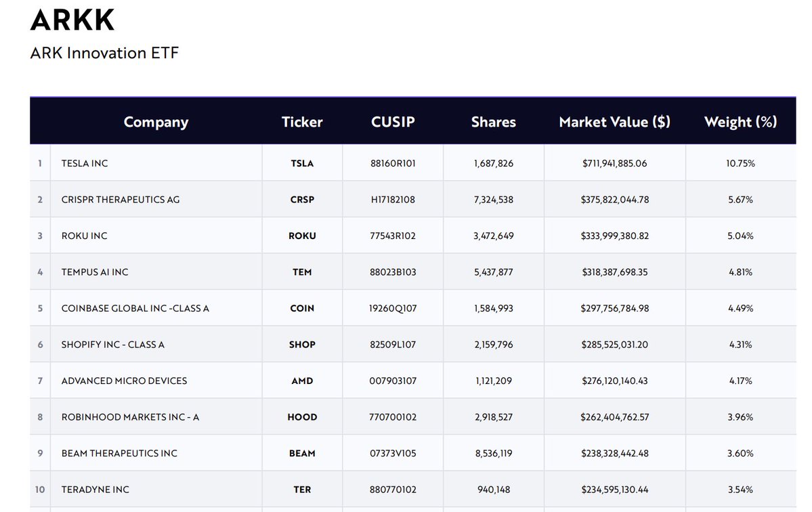Click the TSLA ticker cell
Screen dimensions: 812x512
(x=302, y=163)
